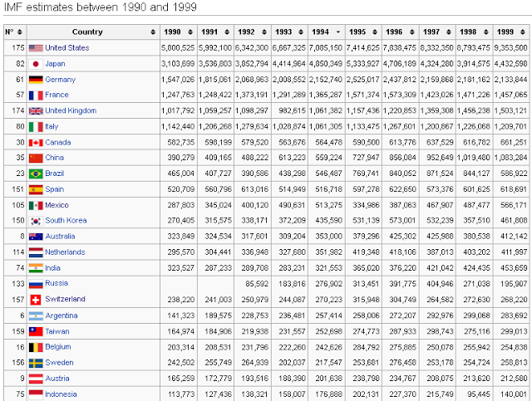Open the Canada country link
Screen dimensions: 532x401
point(58,142)
